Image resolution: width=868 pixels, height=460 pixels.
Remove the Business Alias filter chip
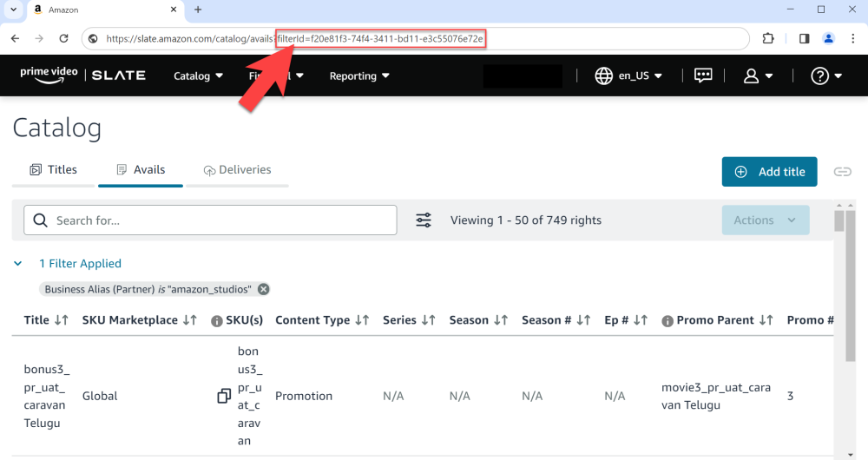point(264,289)
